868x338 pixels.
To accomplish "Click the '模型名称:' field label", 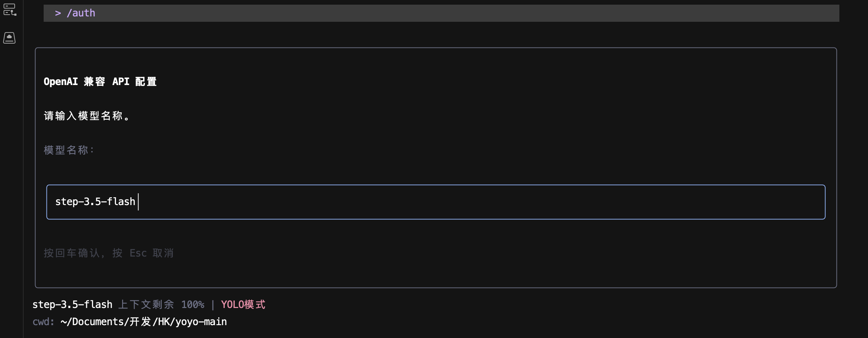I will (69, 150).
